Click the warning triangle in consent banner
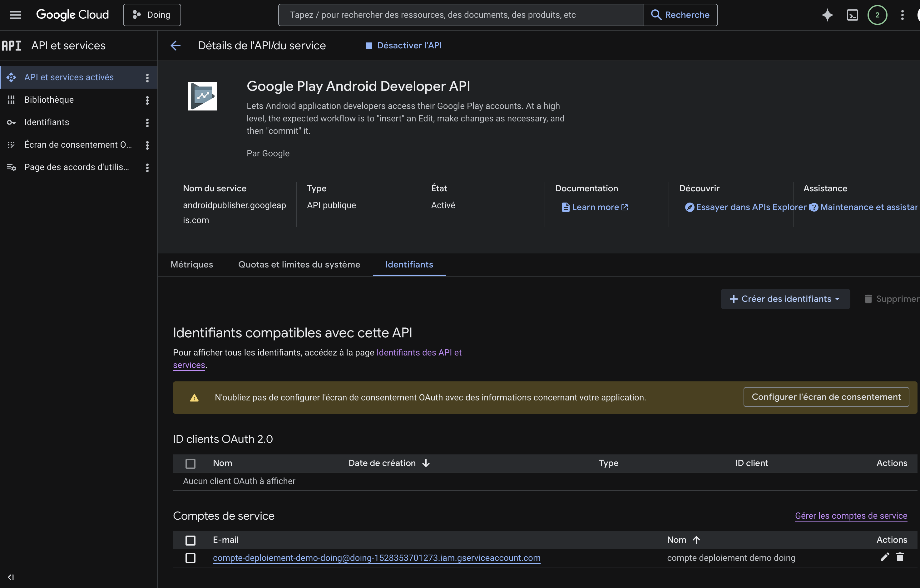 click(x=194, y=398)
